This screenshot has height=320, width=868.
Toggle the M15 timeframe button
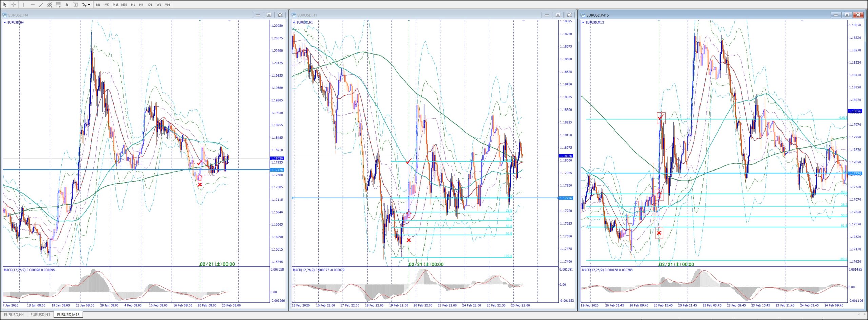point(115,5)
